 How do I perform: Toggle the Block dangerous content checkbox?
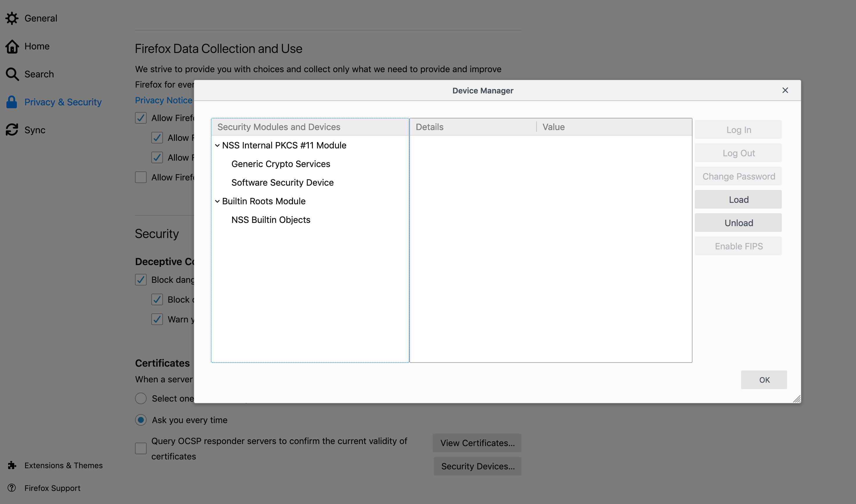141,280
